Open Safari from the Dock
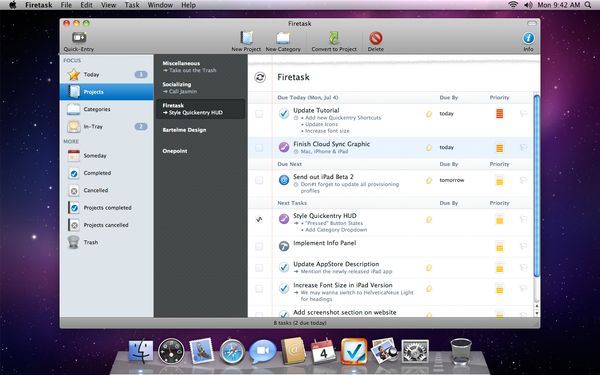 pos(232,351)
